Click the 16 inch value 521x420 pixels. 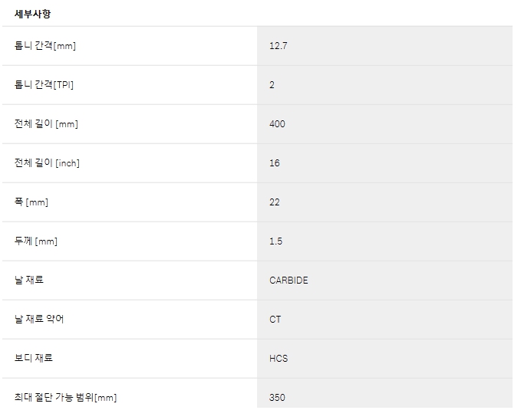(x=275, y=163)
